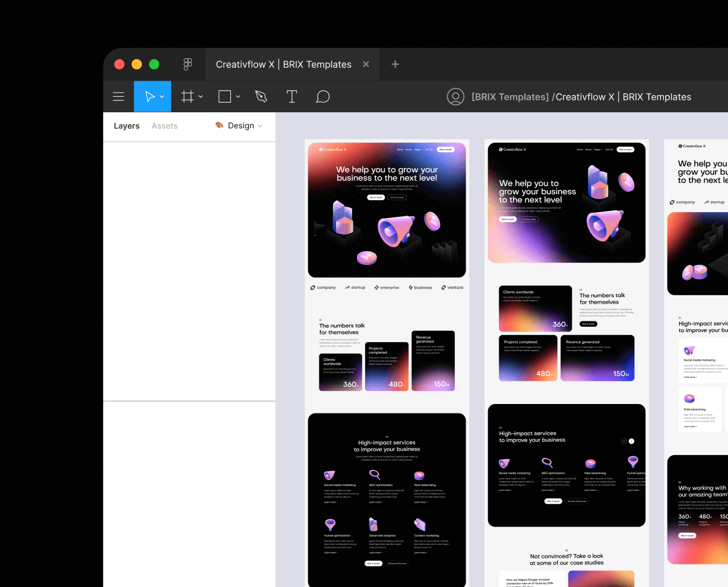
Task: Select the Rectangle shape tool
Action: coord(224,96)
